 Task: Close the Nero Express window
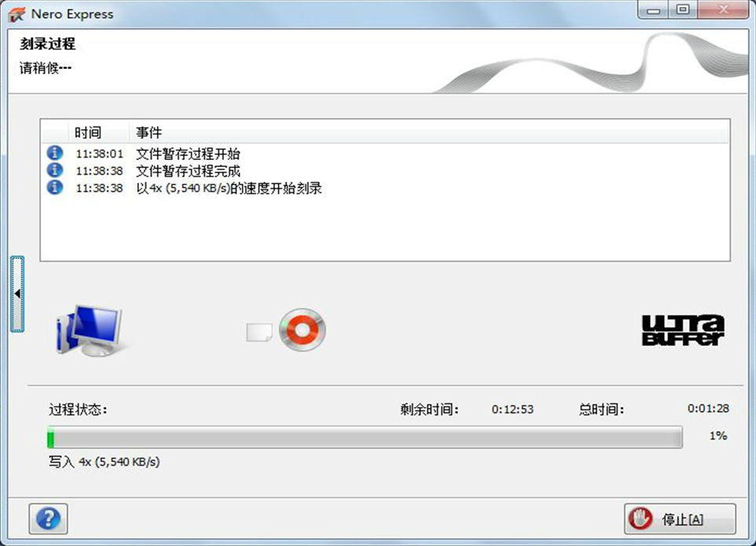pos(723,9)
